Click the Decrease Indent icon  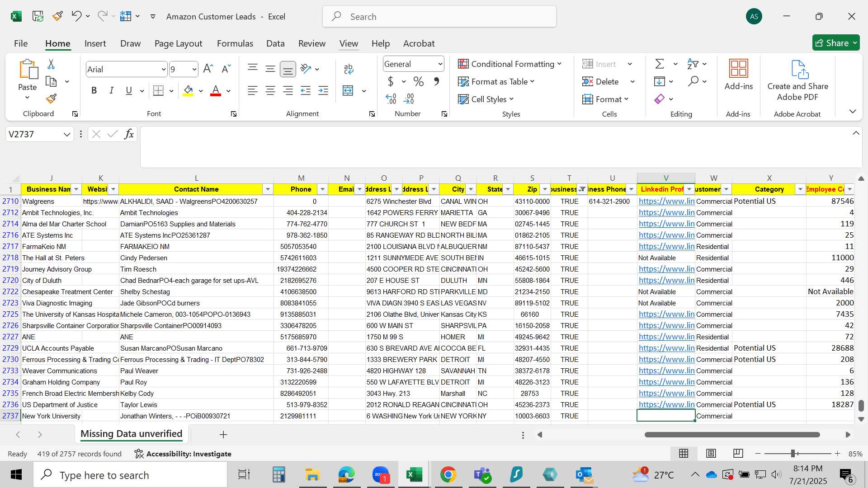coord(306,91)
